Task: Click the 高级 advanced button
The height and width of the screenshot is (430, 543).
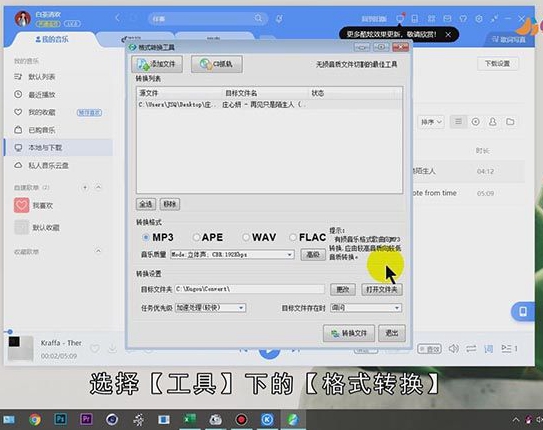Action: (313, 254)
